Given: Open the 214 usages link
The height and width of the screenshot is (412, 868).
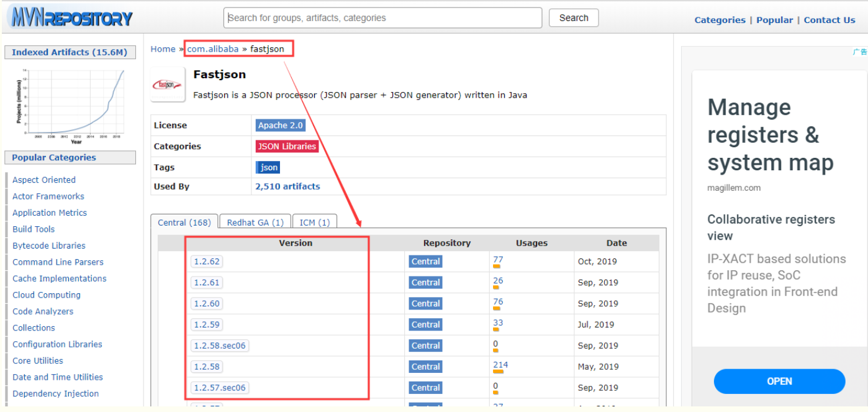Looking at the screenshot, I should point(500,365).
